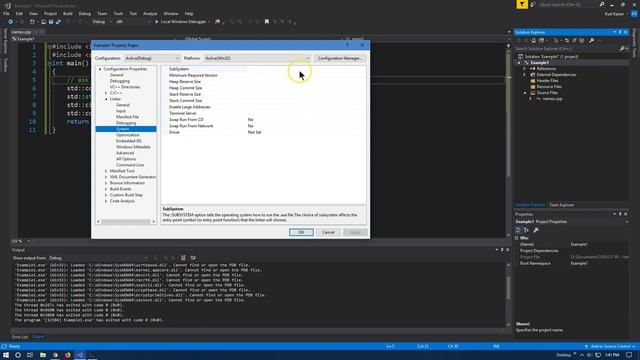Click the Navigate Backward toolbar icon
This screenshot has height=360, width=640.
[11, 22]
